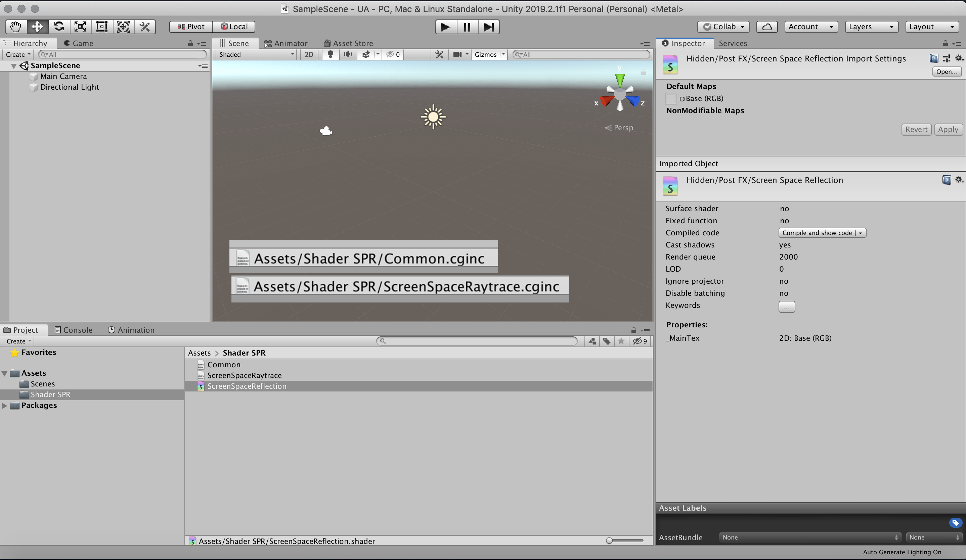Open Import Settings help reference
Viewport: 966px width, 560px height.
pos(934,59)
